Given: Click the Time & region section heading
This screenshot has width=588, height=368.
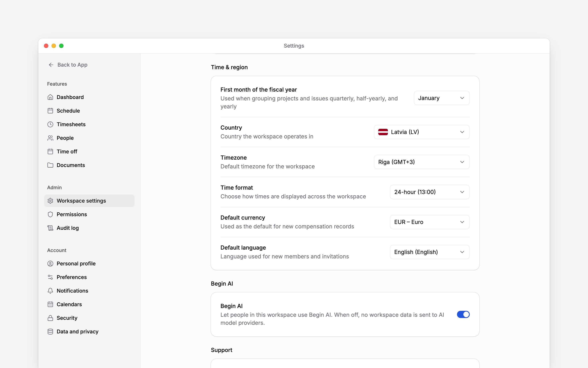Looking at the screenshot, I should point(229,67).
